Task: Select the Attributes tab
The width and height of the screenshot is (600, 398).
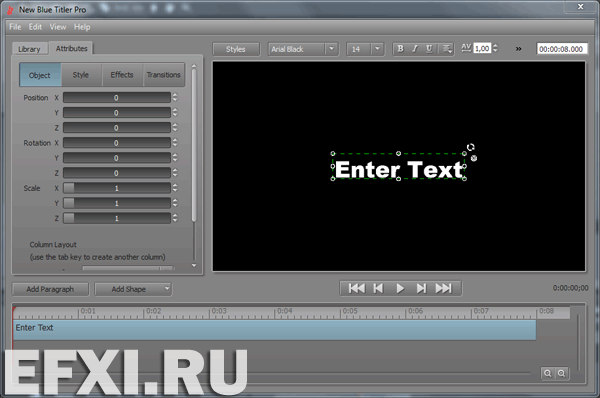Action: coord(71,48)
